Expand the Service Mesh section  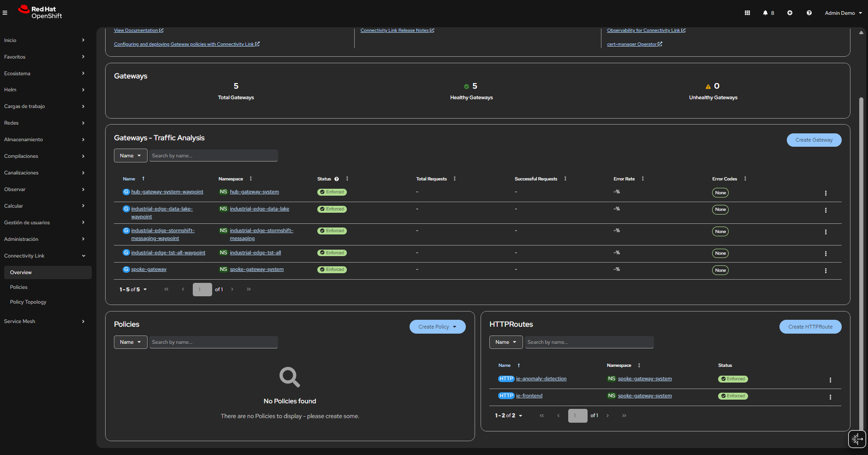(x=45, y=321)
